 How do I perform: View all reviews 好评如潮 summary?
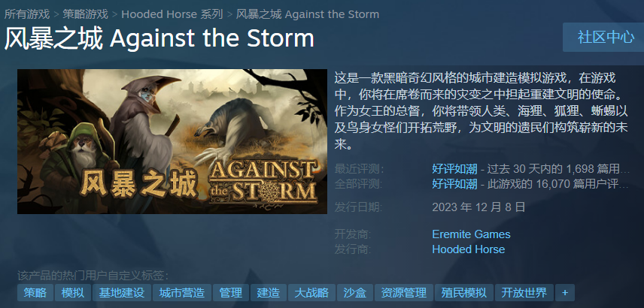coord(454,184)
